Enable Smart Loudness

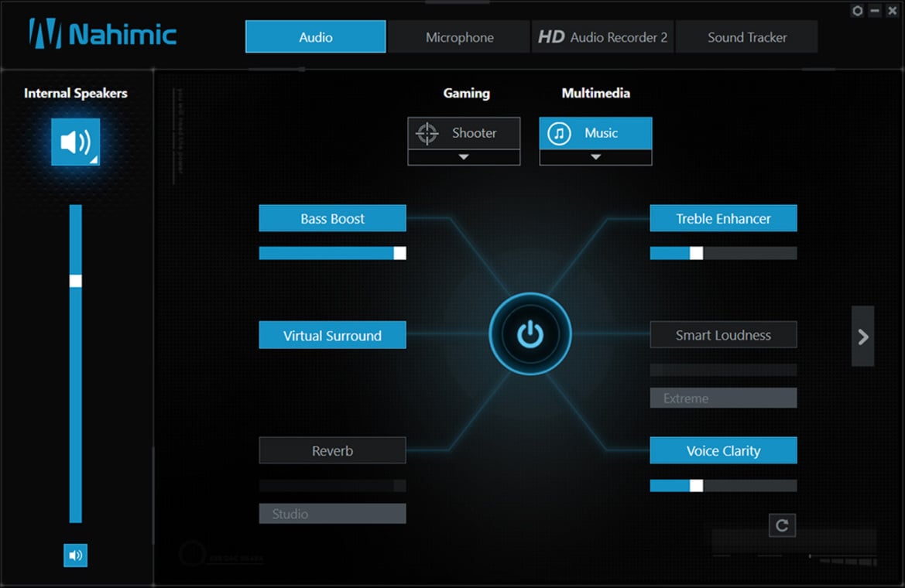pyautogui.click(x=723, y=335)
